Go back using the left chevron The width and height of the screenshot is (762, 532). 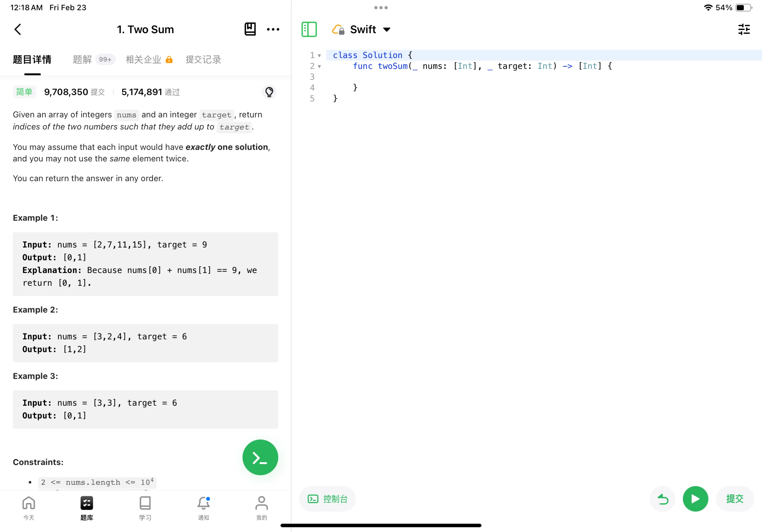pyautogui.click(x=18, y=29)
